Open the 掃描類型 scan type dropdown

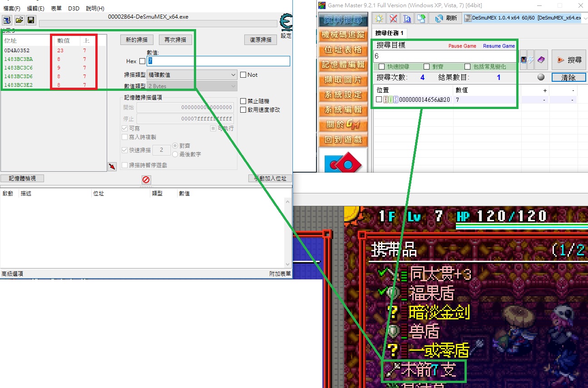(x=192, y=75)
